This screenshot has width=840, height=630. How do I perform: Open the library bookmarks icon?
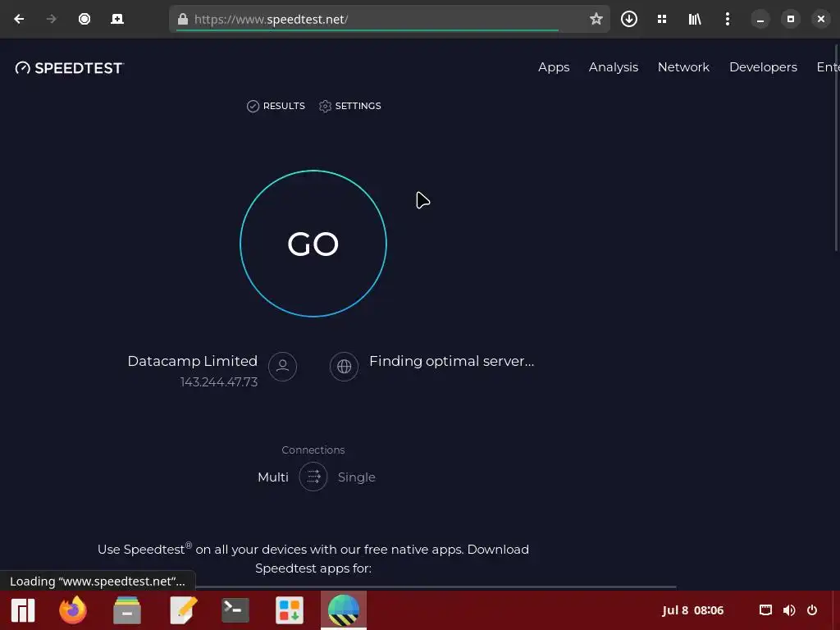point(694,20)
